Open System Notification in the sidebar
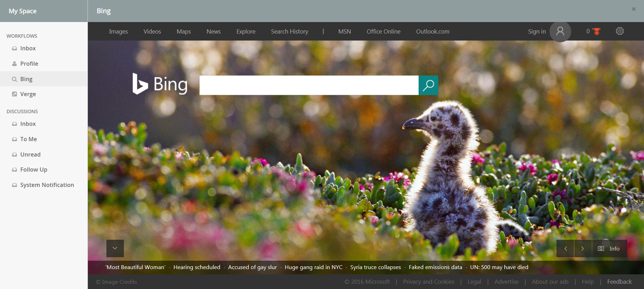 (x=47, y=185)
